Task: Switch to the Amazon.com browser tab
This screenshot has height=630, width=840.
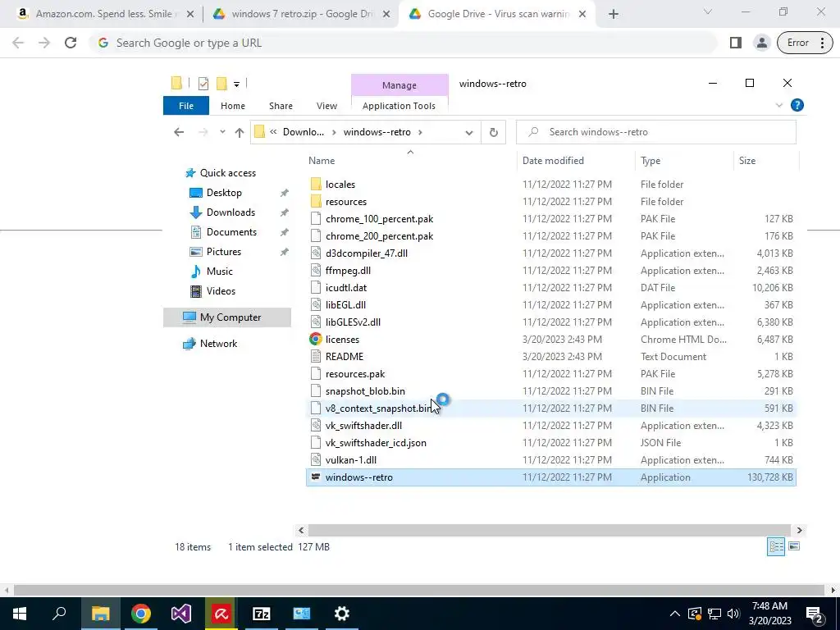Action: coord(103,15)
